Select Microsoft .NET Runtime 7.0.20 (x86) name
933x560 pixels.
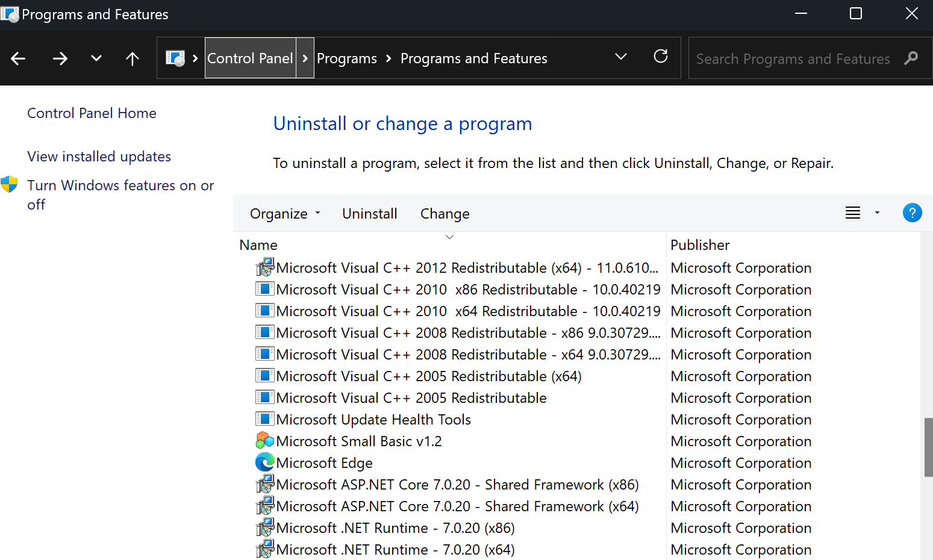[396, 528]
